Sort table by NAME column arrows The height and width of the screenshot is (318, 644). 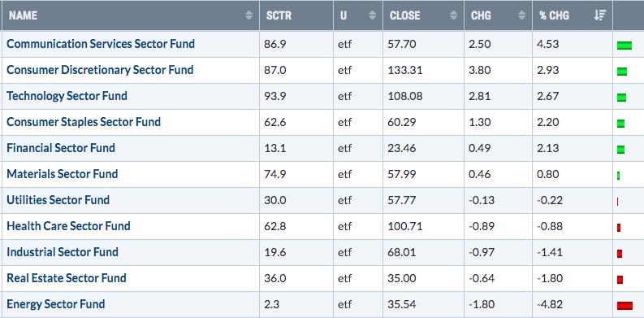tap(249, 15)
